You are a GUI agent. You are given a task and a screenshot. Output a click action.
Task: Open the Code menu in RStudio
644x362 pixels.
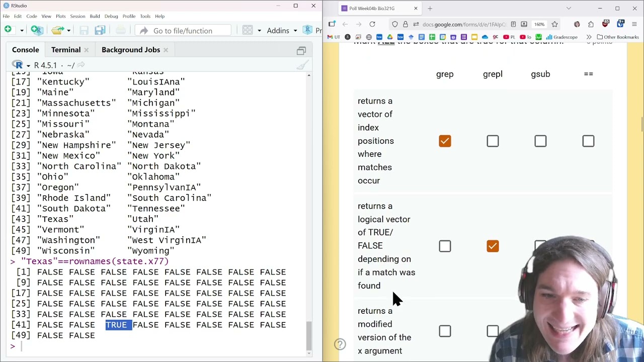(x=32, y=16)
